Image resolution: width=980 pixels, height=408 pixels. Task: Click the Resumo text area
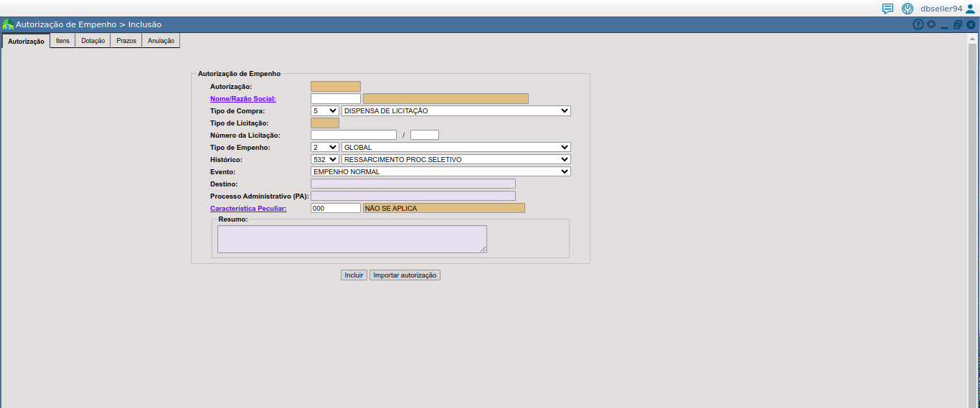352,239
